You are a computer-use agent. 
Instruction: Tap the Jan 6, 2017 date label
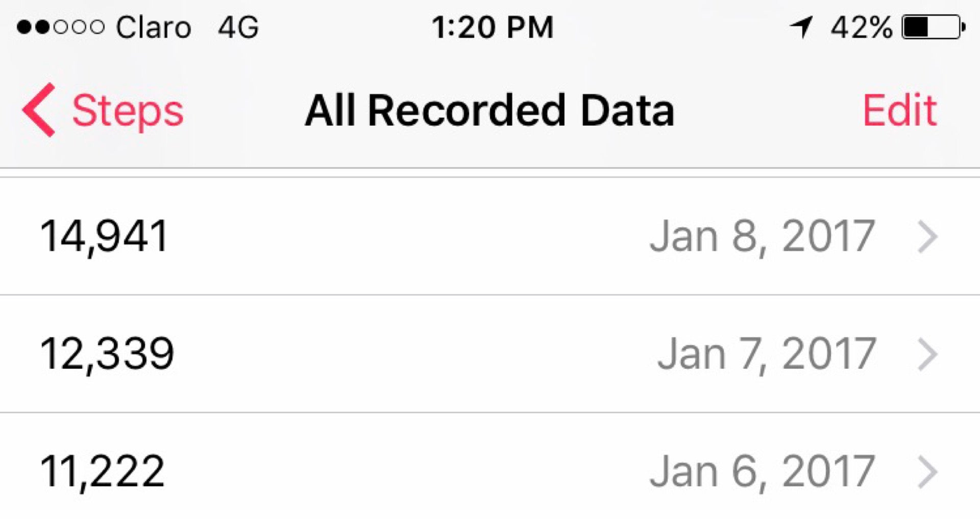(x=763, y=471)
